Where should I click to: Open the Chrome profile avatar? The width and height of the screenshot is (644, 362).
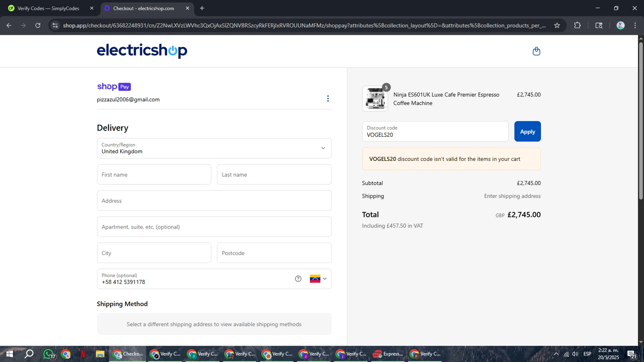pyautogui.click(x=620, y=25)
